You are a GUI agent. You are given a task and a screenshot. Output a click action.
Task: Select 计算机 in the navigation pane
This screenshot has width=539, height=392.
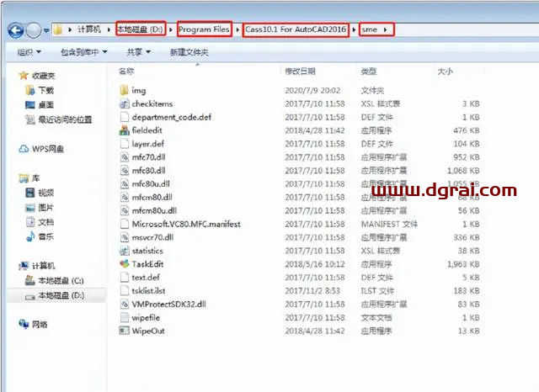coord(43,266)
